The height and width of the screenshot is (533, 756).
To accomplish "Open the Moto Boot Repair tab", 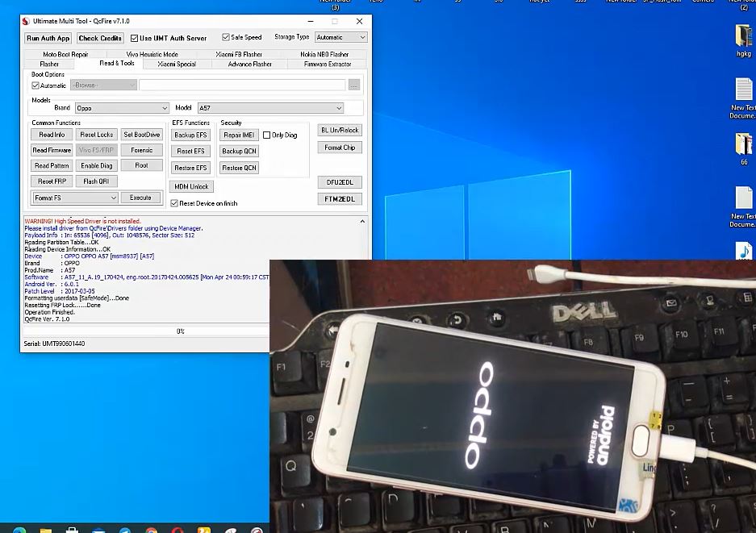I will (x=65, y=55).
